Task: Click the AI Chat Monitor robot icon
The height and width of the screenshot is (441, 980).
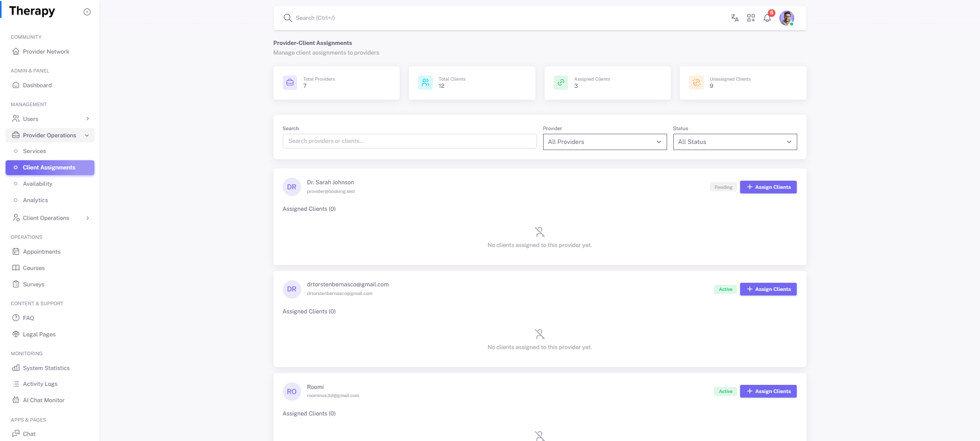Action: (16, 400)
